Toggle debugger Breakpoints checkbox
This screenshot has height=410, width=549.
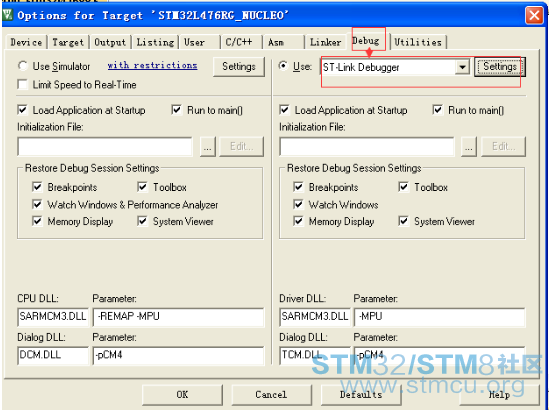coord(298,187)
